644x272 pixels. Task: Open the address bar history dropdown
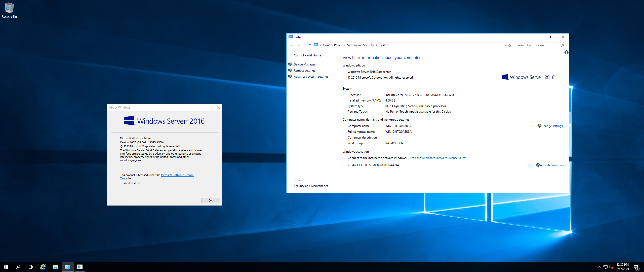pyautogui.click(x=504, y=45)
